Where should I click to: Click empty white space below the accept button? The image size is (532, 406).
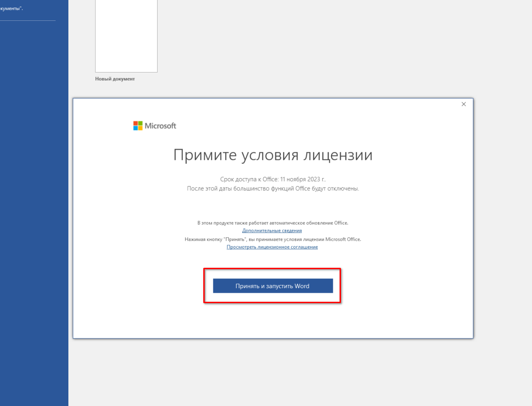[x=273, y=322]
